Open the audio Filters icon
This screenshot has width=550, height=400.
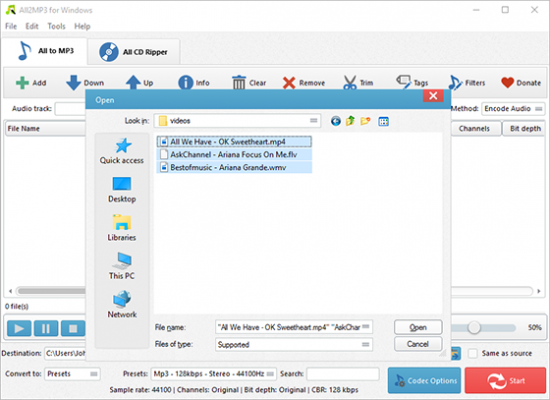click(455, 83)
